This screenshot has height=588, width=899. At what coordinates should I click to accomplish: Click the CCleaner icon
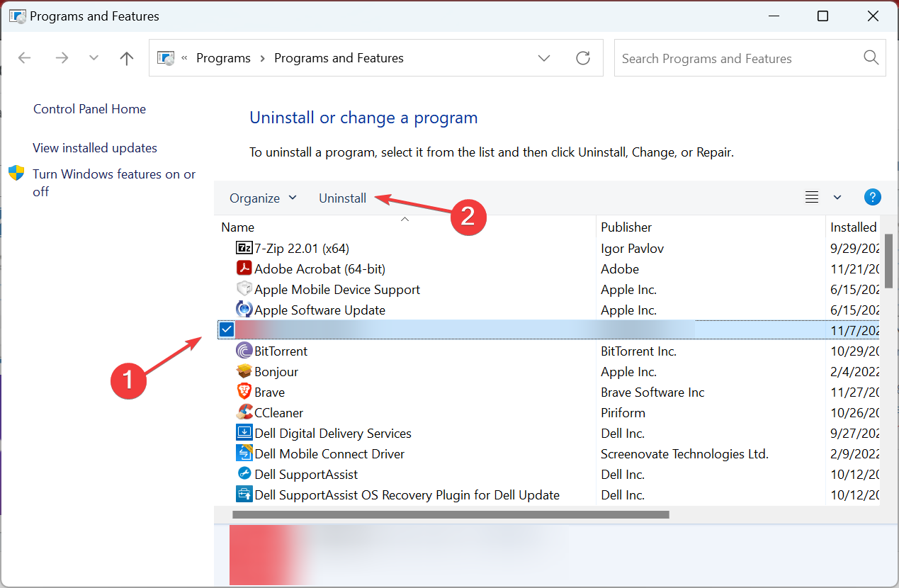tap(244, 412)
